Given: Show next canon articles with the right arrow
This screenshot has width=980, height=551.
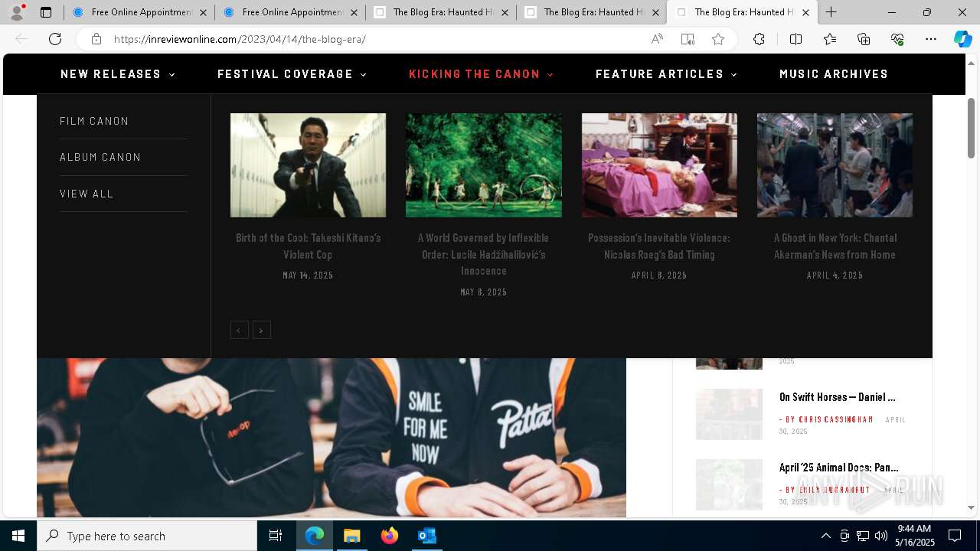Looking at the screenshot, I should tap(262, 330).
